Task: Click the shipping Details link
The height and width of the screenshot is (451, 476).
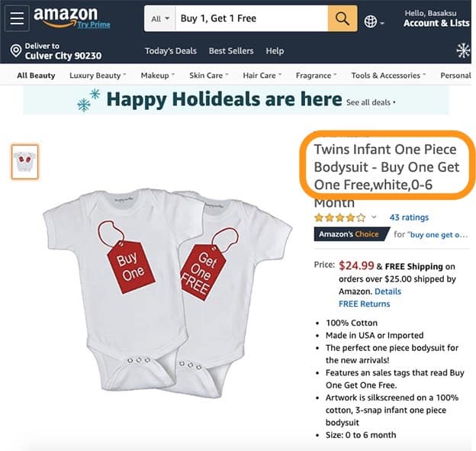Action: tap(388, 292)
